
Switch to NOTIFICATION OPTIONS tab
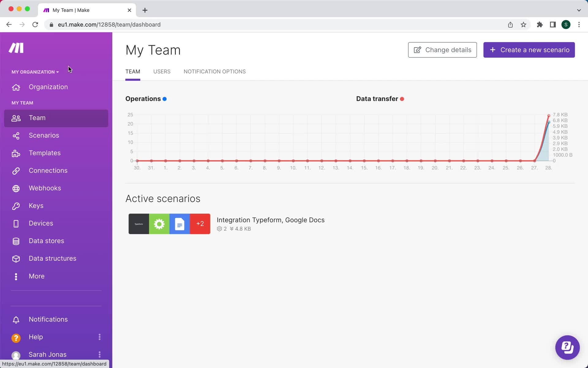[x=215, y=71]
